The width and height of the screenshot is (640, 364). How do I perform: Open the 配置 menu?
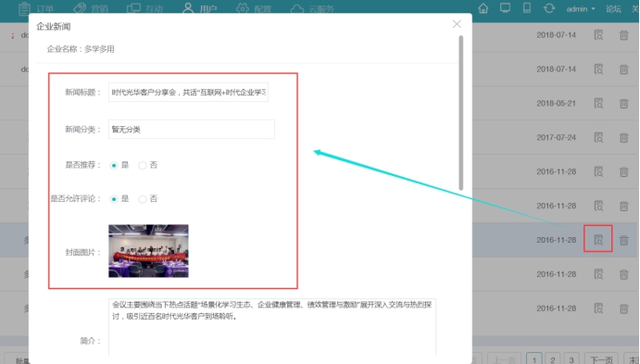click(x=254, y=8)
